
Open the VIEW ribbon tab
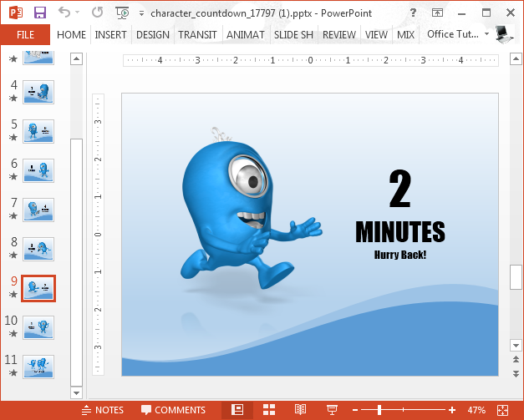tap(376, 35)
